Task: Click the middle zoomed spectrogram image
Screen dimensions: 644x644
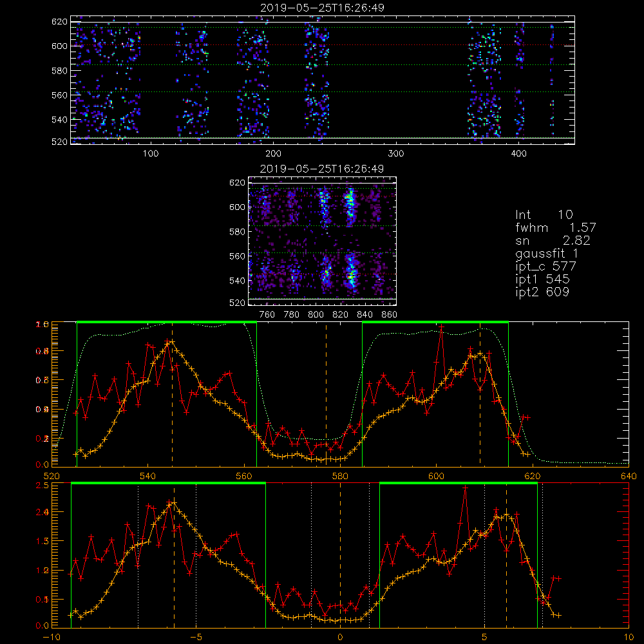Action: click(x=322, y=241)
